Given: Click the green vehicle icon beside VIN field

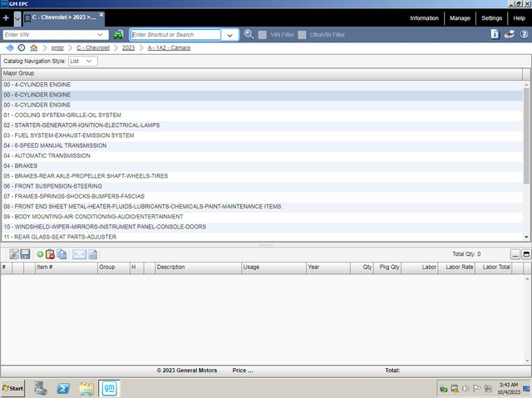Looking at the screenshot, I should click(x=118, y=35).
